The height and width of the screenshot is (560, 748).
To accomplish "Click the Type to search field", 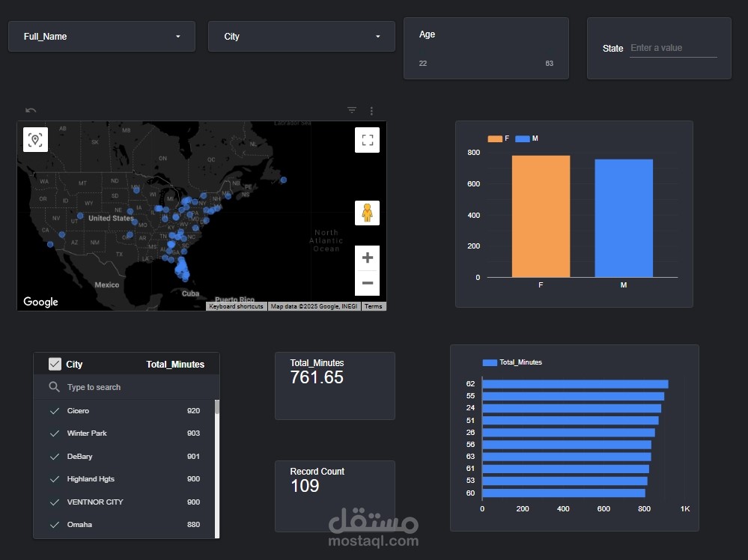I will coord(127,387).
